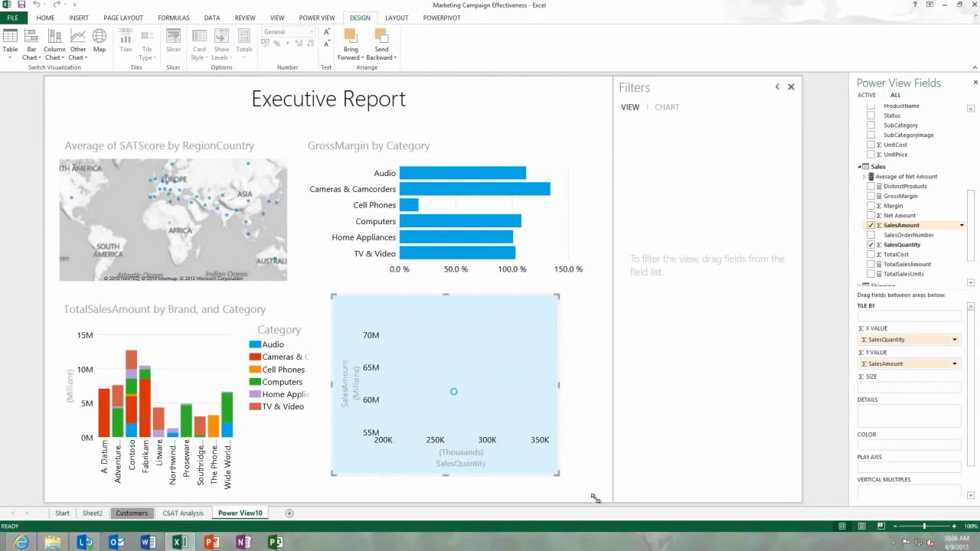Open the SalesQuantity X Value dropdown

pos(954,339)
